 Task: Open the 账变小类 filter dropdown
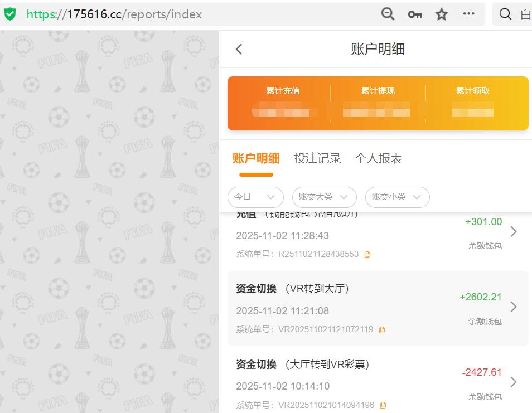397,197
